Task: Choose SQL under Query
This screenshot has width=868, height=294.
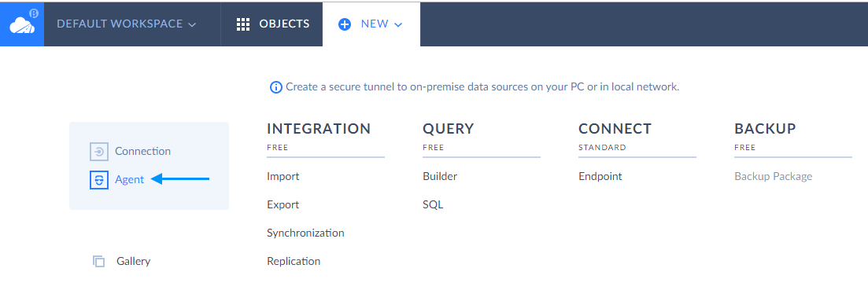Action: [x=433, y=205]
